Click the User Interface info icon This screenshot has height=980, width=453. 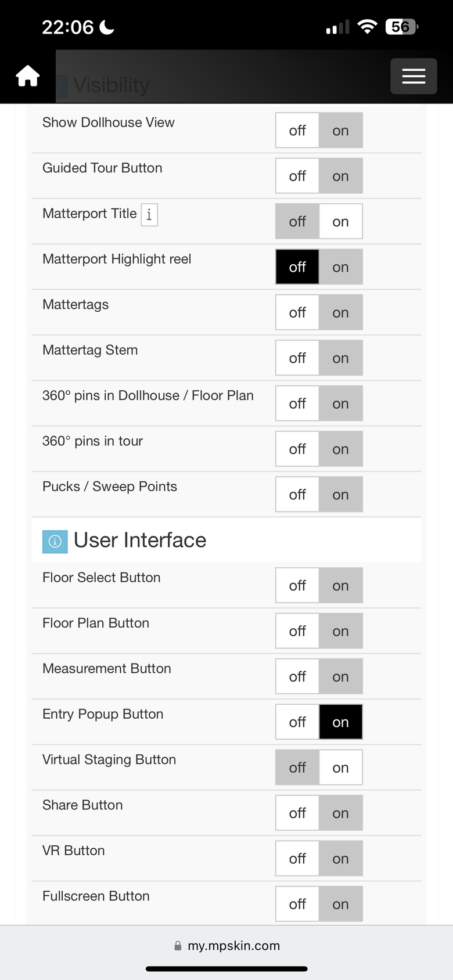click(x=55, y=541)
